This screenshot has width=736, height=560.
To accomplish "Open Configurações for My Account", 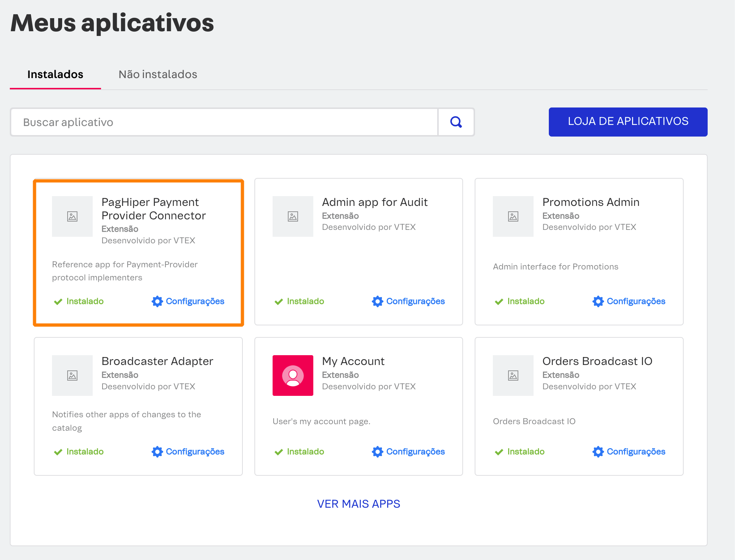I will [x=409, y=452].
